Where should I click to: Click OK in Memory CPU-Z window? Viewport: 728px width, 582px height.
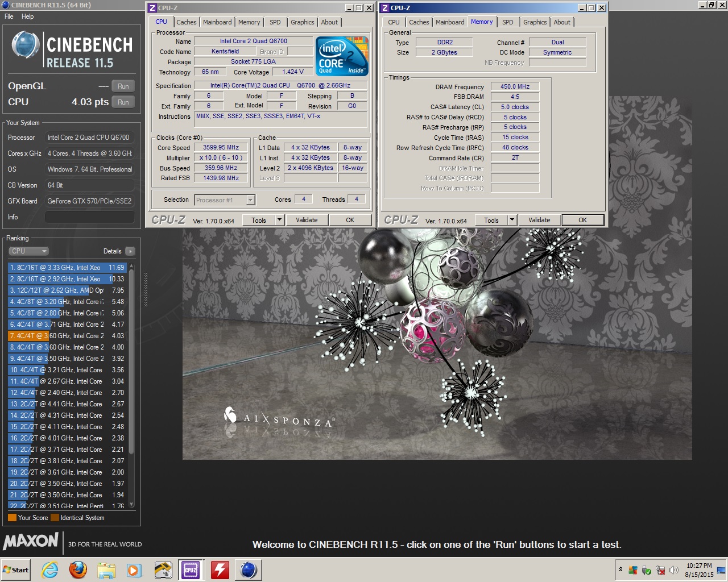tap(582, 221)
